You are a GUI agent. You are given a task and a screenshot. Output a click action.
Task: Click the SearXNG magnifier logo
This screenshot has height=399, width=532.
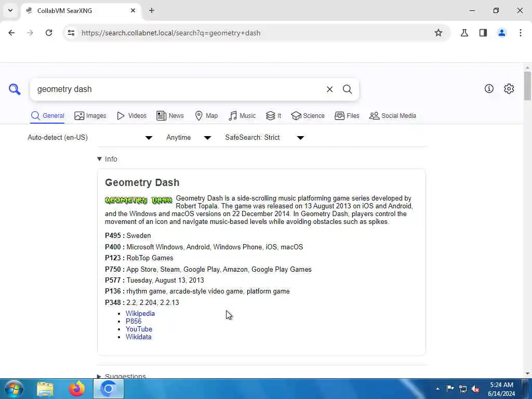[15, 89]
